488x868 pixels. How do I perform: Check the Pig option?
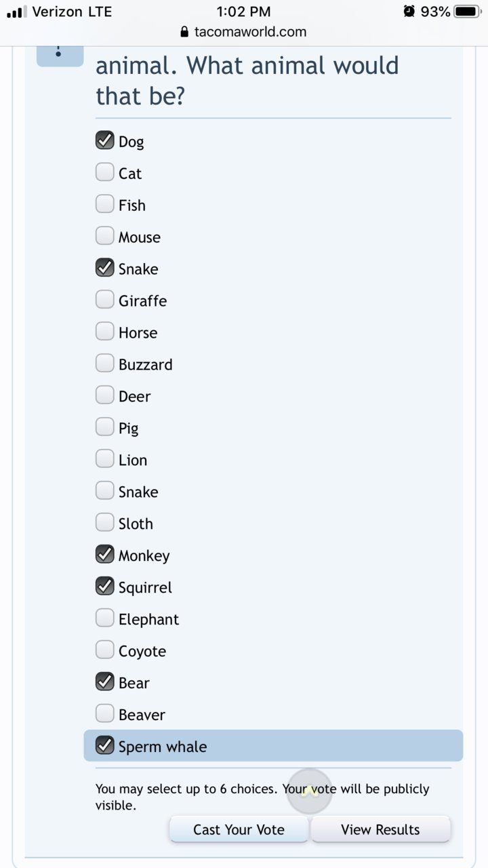(104, 427)
